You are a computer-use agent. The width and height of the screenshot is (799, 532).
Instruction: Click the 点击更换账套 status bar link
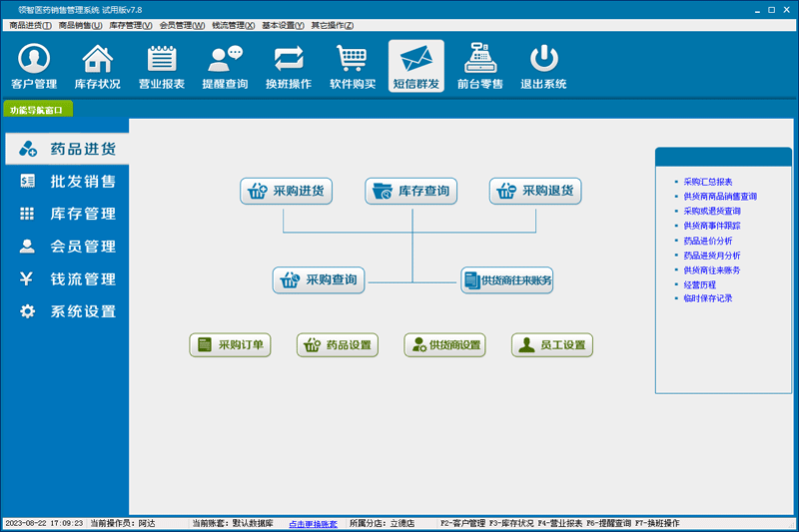coord(313,524)
